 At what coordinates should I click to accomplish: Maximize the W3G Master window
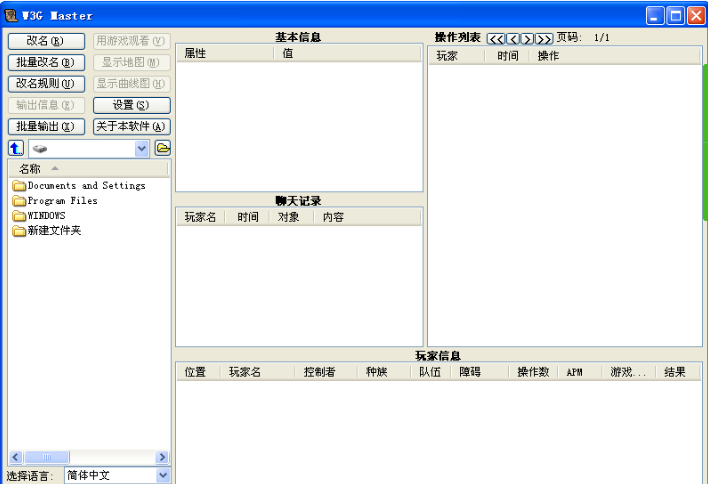click(x=675, y=16)
